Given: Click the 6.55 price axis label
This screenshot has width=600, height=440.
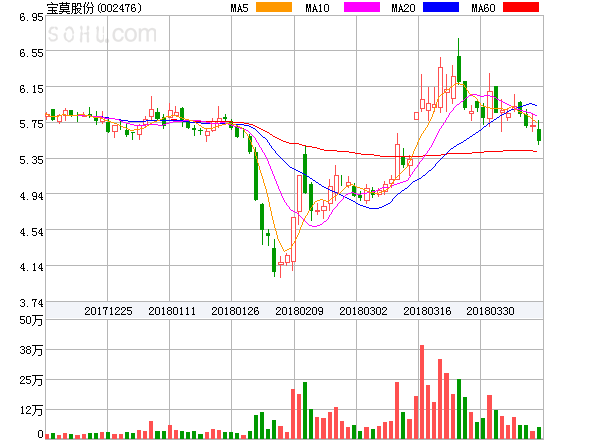Looking at the screenshot, I should (x=31, y=53).
